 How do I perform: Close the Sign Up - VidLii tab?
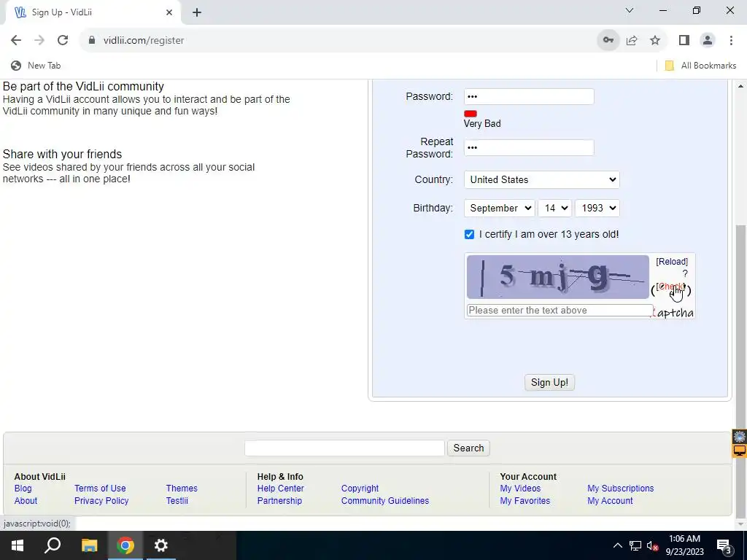pyautogui.click(x=169, y=12)
